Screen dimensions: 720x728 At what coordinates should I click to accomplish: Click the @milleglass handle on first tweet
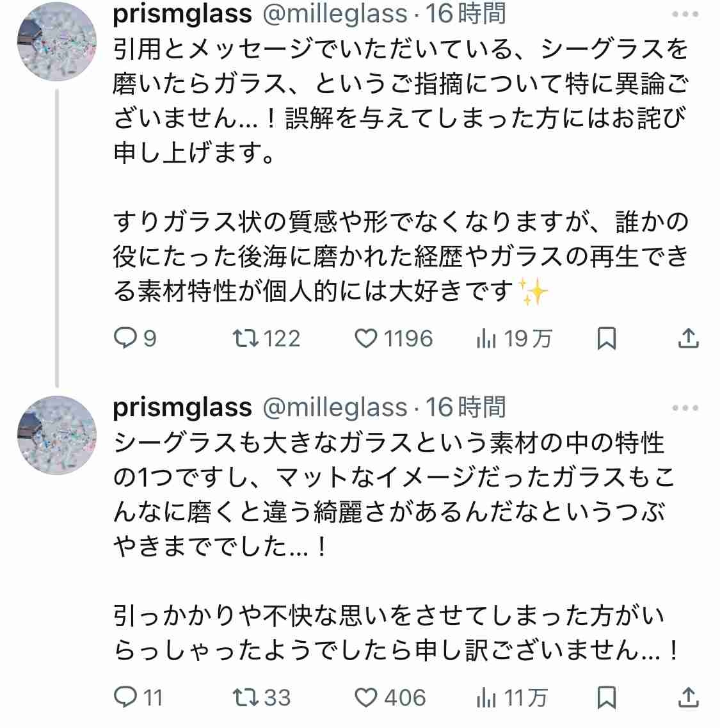point(333,14)
